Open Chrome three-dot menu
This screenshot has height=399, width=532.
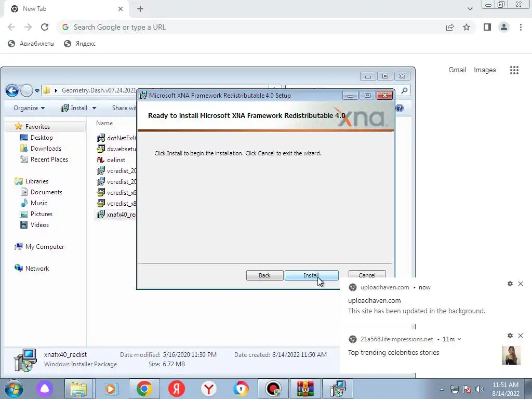(x=521, y=27)
